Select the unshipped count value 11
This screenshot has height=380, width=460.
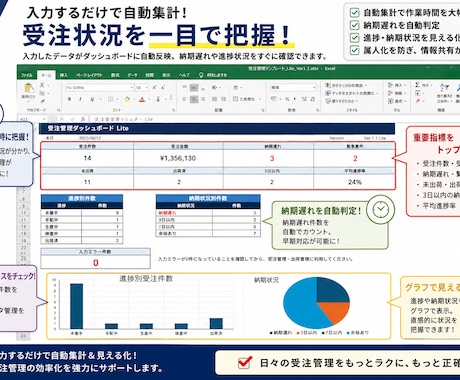point(87,182)
